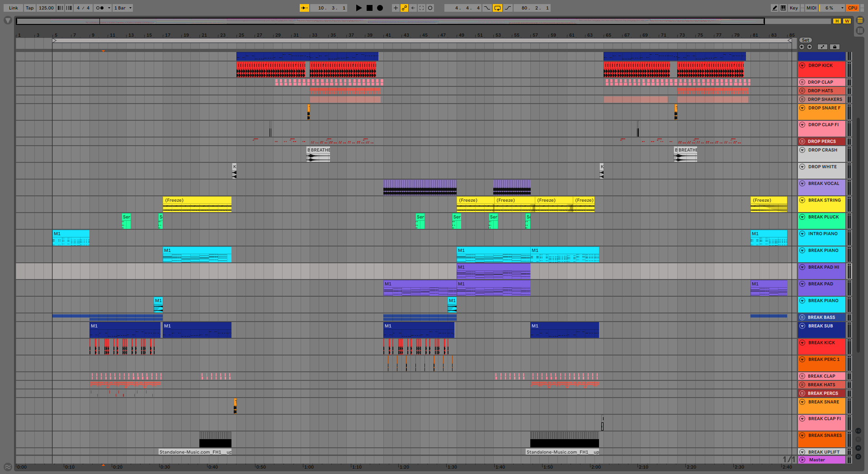Click bar 41 in the beat-time ruler

[388, 35]
